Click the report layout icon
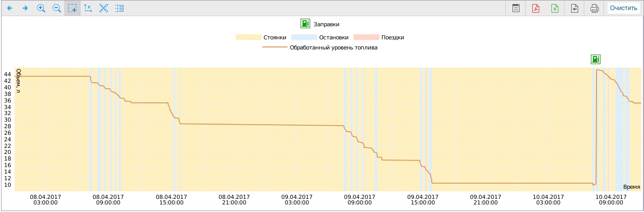644x212 pixels. click(516, 8)
